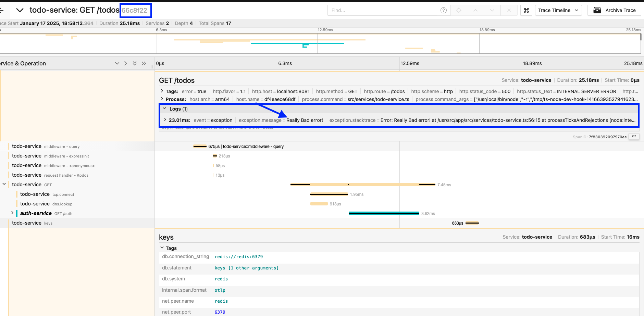Open the Trace Timeline view dropdown
Viewport: 644px width, 316px height.
[x=558, y=10]
